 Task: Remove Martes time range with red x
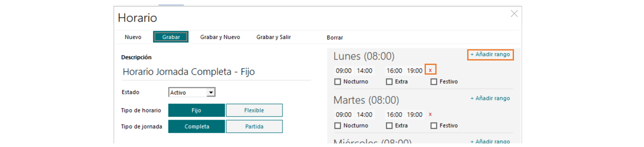430,114
